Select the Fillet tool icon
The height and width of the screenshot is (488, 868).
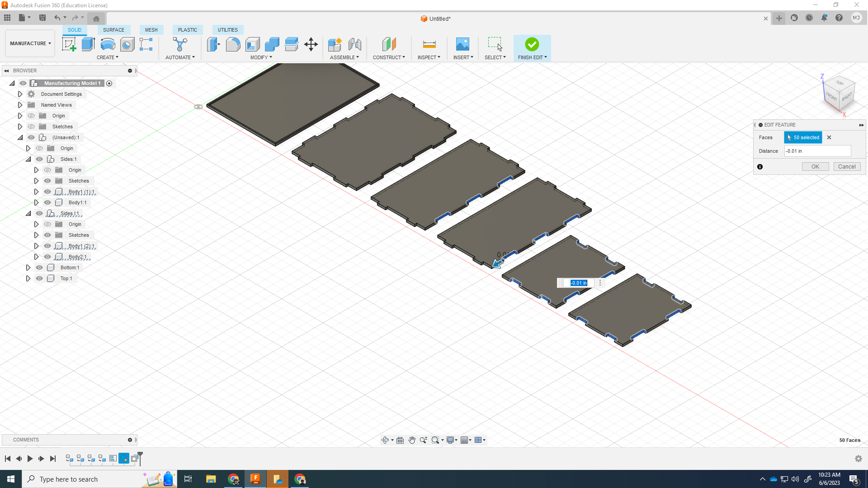point(233,44)
